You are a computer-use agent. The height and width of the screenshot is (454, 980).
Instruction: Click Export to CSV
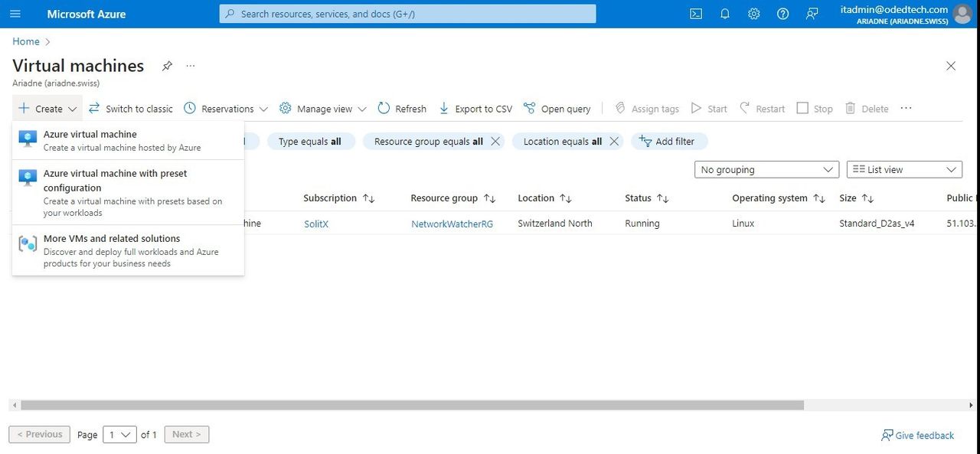[475, 109]
